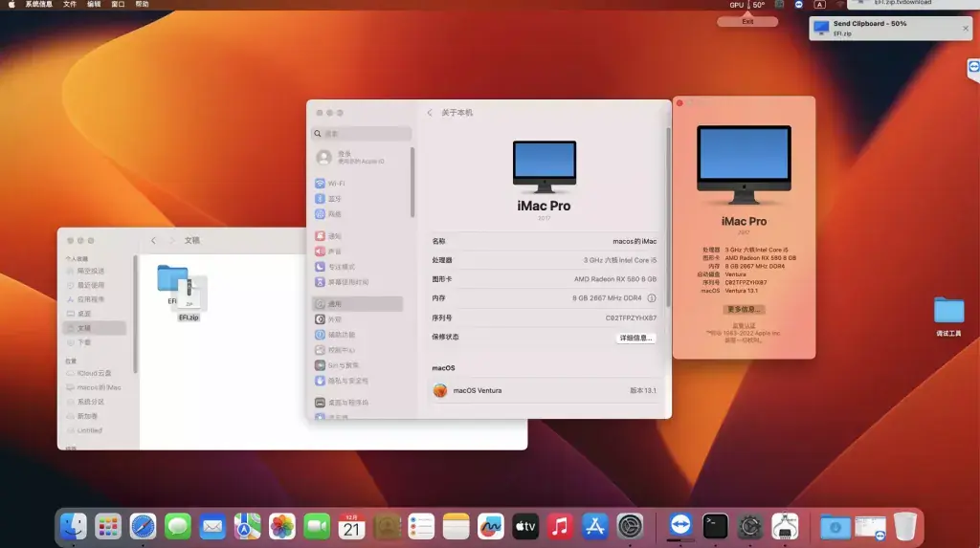
Task: Open Trash from the Dock
Action: [x=905, y=526]
